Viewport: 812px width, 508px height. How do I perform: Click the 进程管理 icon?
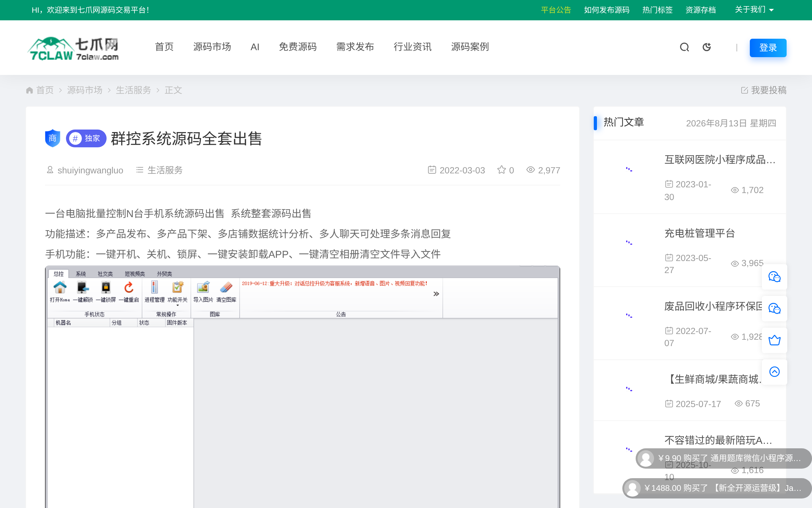[x=154, y=291]
